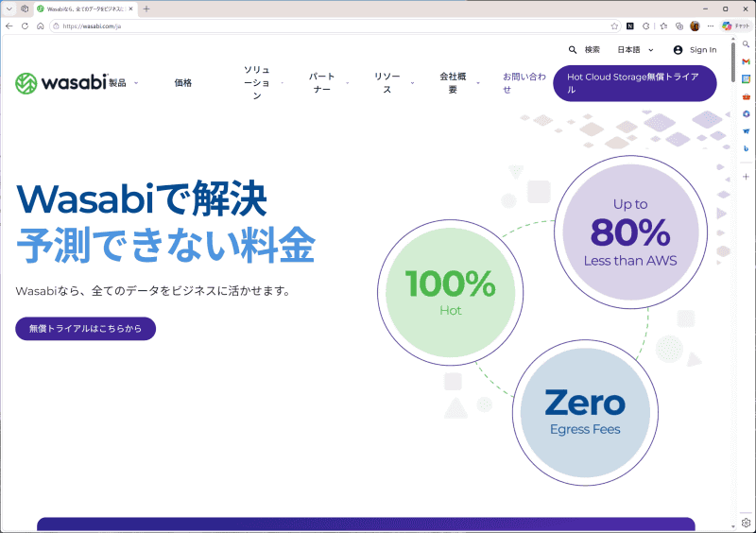756x533 pixels.
Task: Reload the page with refresh icon
Action: coord(25,26)
